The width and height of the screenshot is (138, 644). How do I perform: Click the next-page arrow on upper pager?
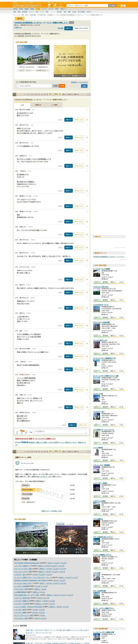[89, 94]
